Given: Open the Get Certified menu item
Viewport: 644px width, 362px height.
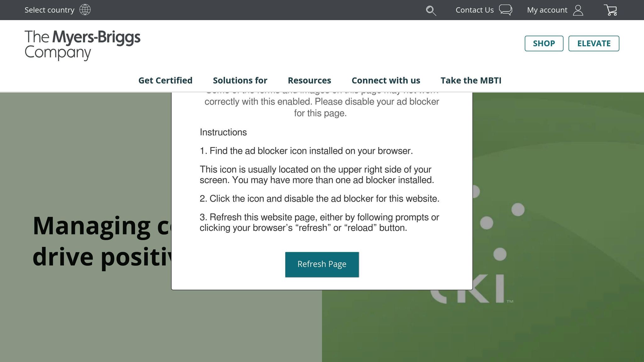Looking at the screenshot, I should (166, 80).
